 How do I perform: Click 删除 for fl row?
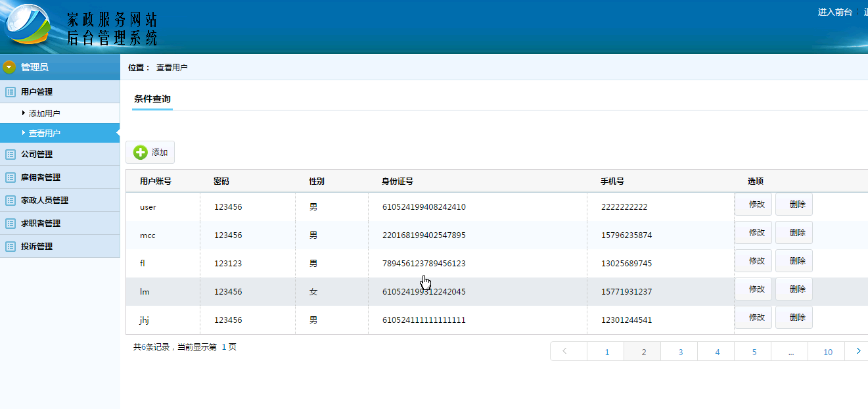coord(794,260)
